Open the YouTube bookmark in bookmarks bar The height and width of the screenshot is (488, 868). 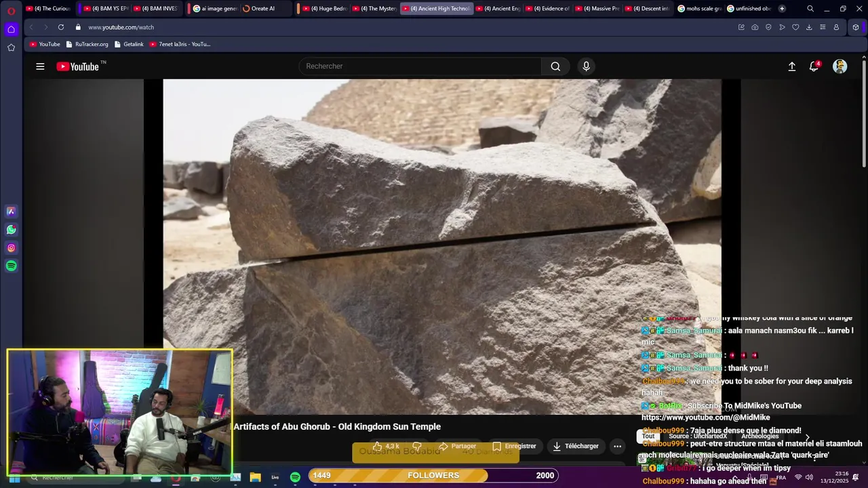[44, 44]
